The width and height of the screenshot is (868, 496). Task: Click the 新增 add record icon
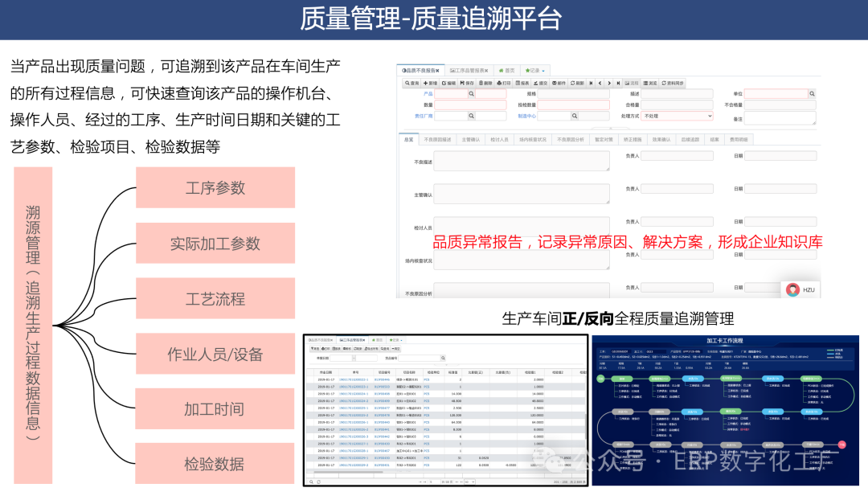pyautogui.click(x=430, y=83)
